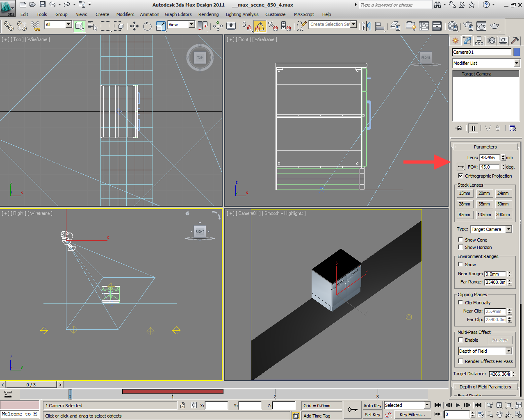Viewport: 524px width, 420px height.
Task: Click the Camera01 object color swatch
Action: 517,52
